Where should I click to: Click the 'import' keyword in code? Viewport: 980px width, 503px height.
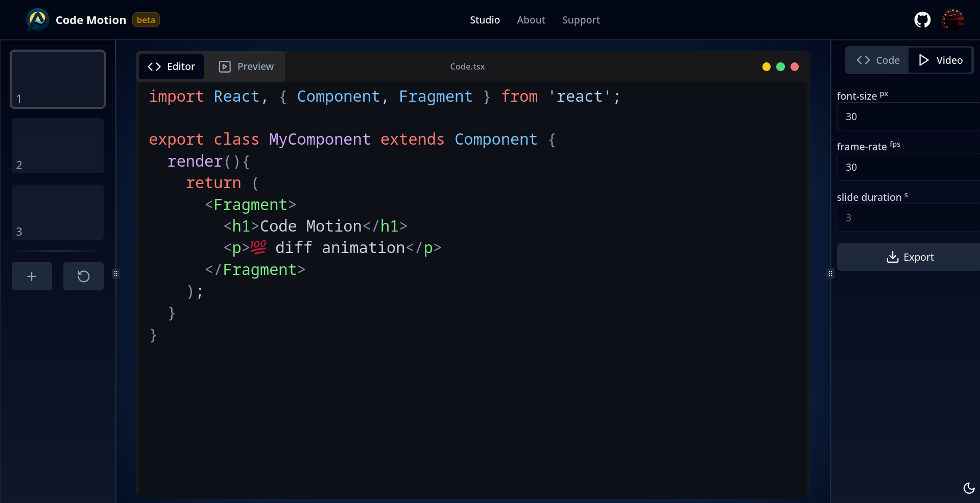coord(176,97)
